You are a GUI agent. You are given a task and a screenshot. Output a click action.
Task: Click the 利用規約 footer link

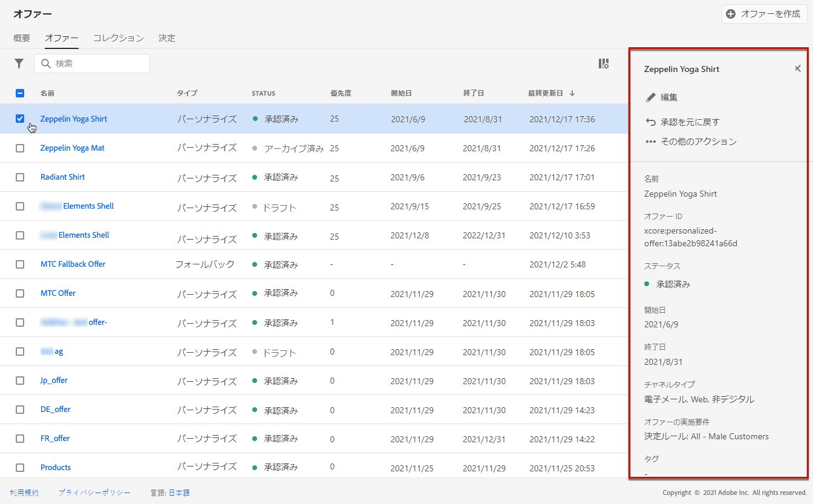[24, 493]
